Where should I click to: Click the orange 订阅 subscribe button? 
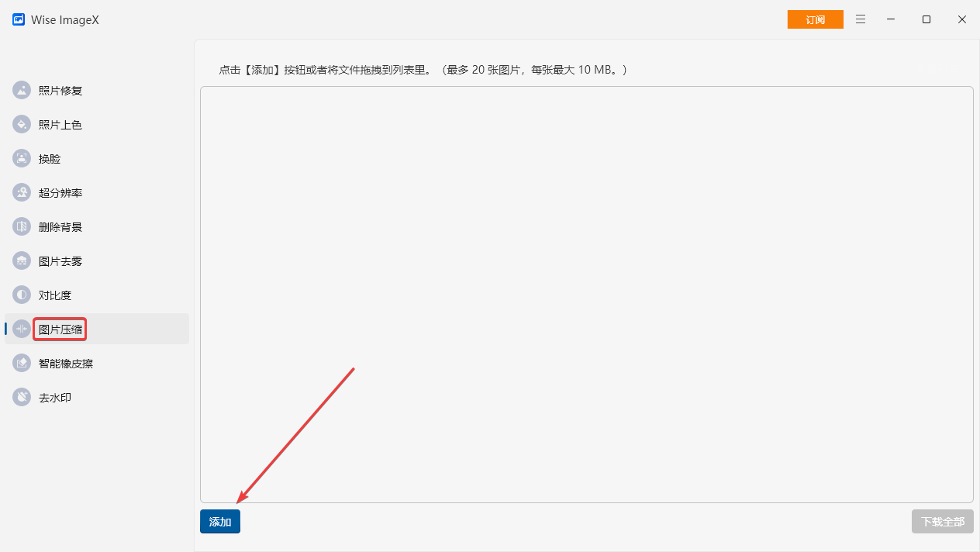click(815, 19)
